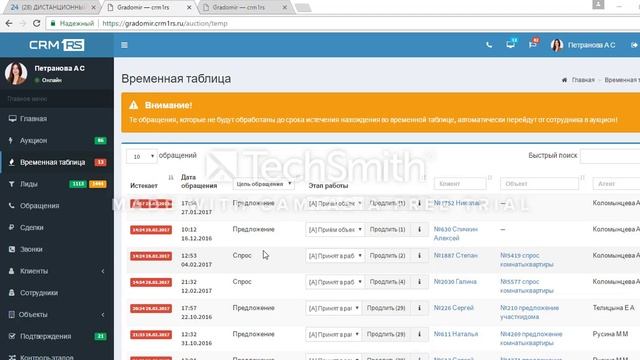This screenshot has height=360, width=640.
Task: Open client link №2030 Галина
Action: (455, 282)
